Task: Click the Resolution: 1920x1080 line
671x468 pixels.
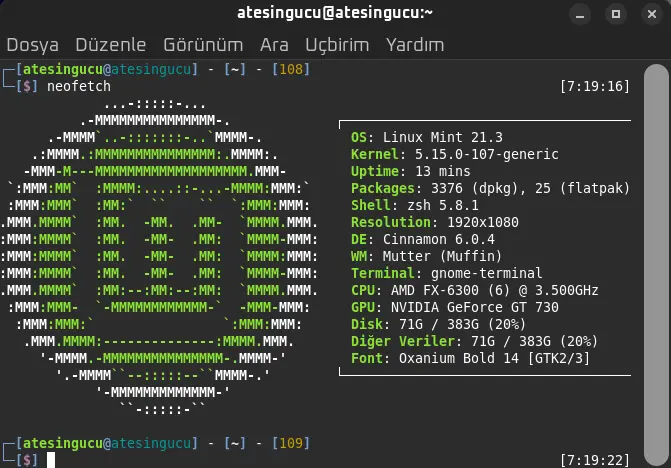Action: click(435, 222)
